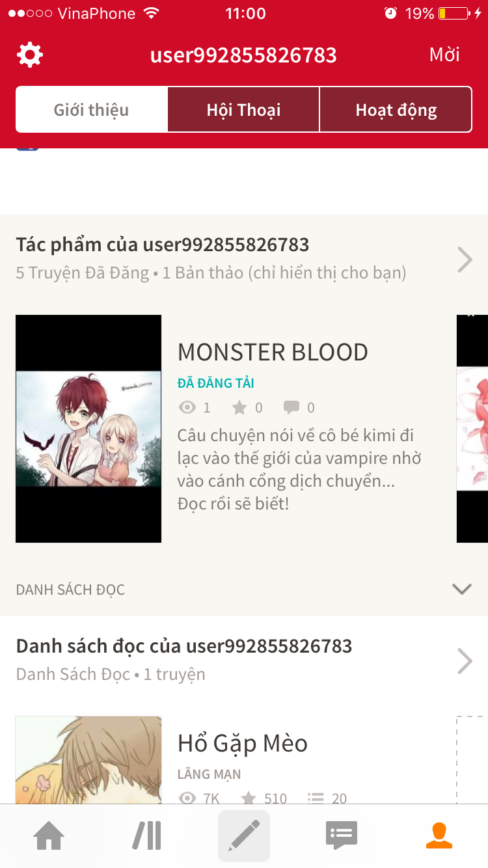Tap the star icon on Hổ Gặp Mèo
The height and width of the screenshot is (868, 488).
coord(249,798)
